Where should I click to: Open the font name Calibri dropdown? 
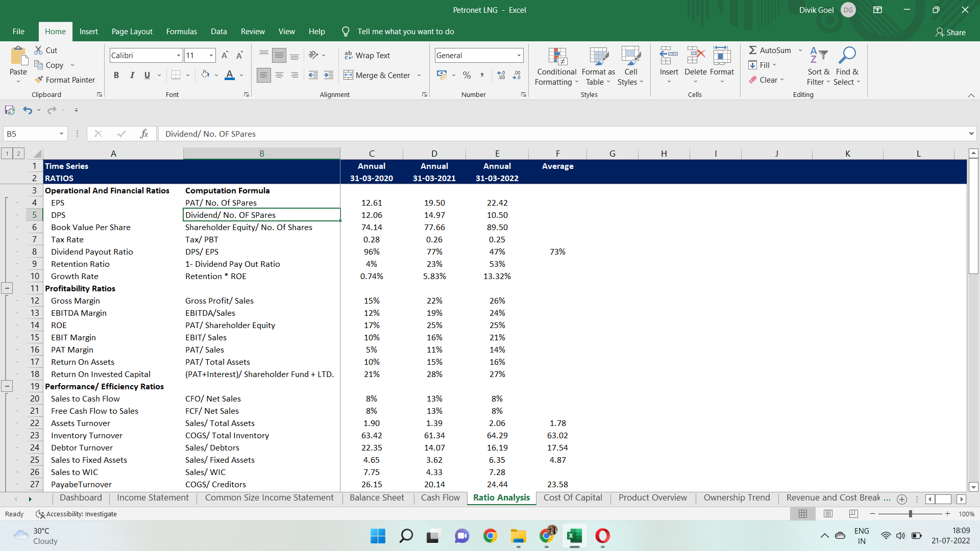pyautogui.click(x=179, y=55)
